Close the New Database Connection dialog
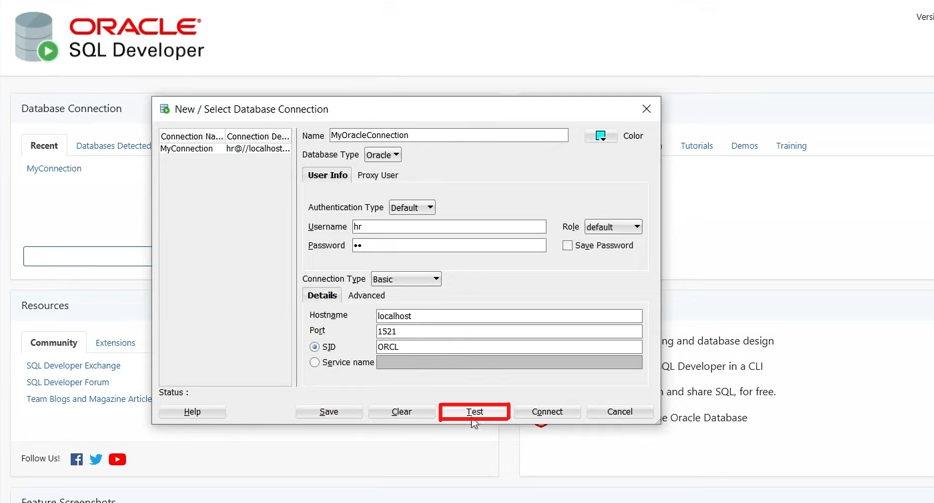The height and width of the screenshot is (503, 934). (646, 109)
